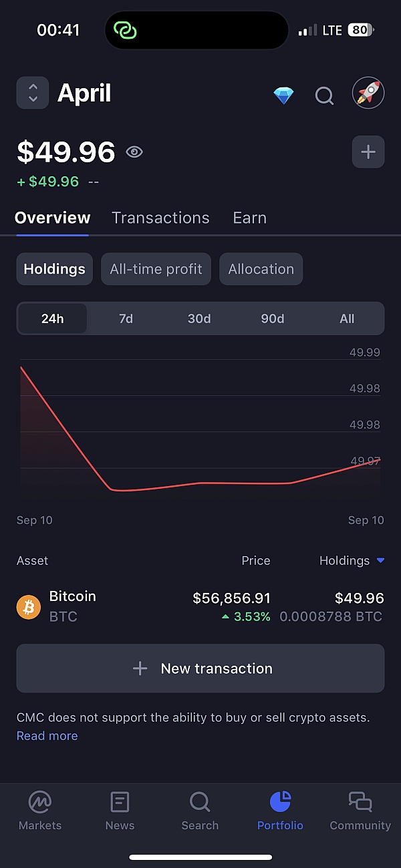Hide portfolio balance with eye icon
The height and width of the screenshot is (868, 401).
[x=134, y=152]
